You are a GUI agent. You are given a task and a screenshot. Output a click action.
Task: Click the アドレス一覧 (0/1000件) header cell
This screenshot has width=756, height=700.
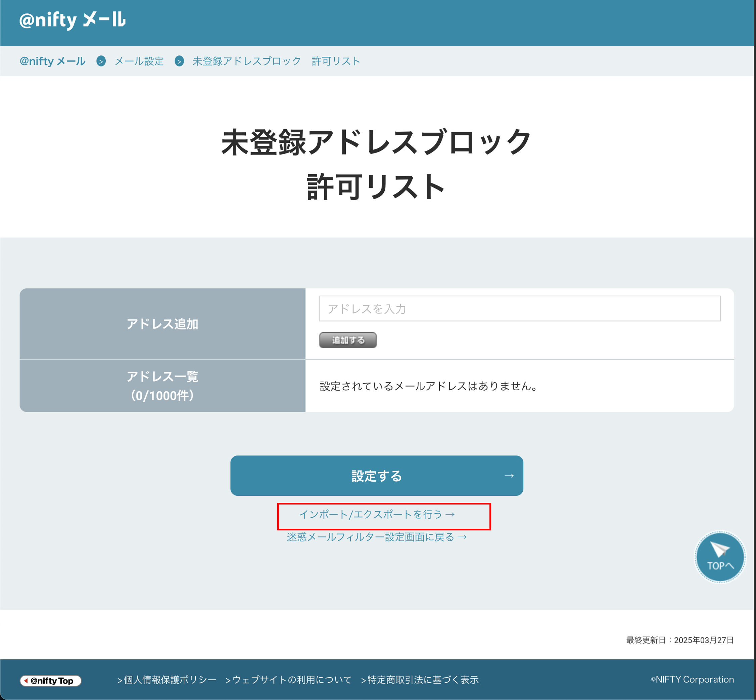pyautogui.click(x=162, y=386)
